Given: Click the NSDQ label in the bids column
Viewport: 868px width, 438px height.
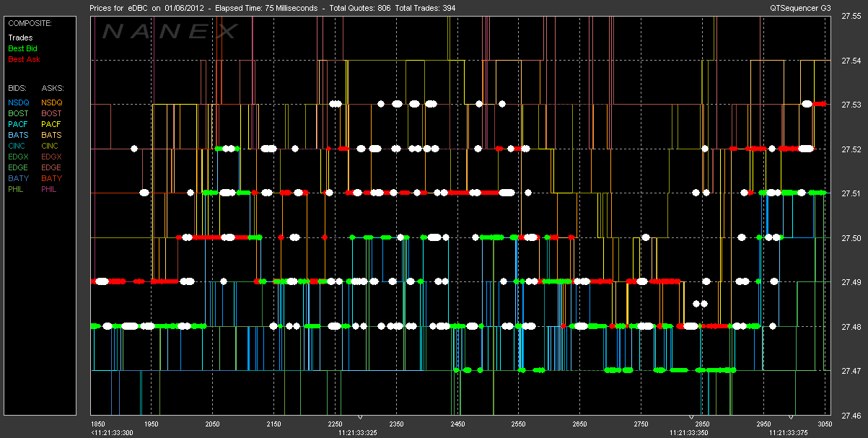Looking at the screenshot, I should pyautogui.click(x=19, y=102).
